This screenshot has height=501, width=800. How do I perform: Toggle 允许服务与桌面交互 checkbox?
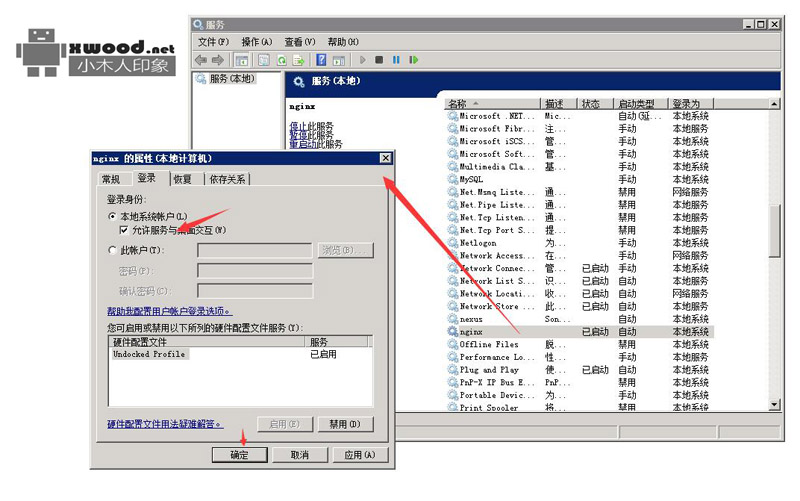point(123,230)
